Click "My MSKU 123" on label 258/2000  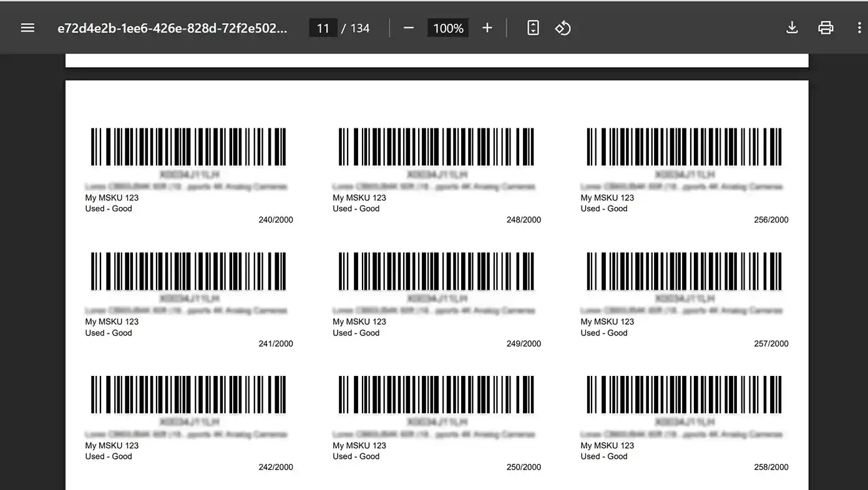pyautogui.click(x=607, y=445)
